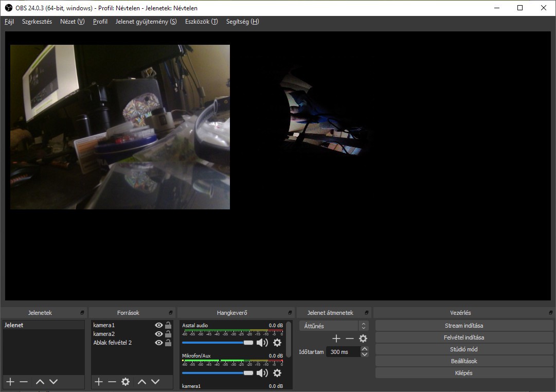Image resolution: width=556 pixels, height=392 pixels.
Task: Remove scene transition with minus icon
Action: click(350, 339)
